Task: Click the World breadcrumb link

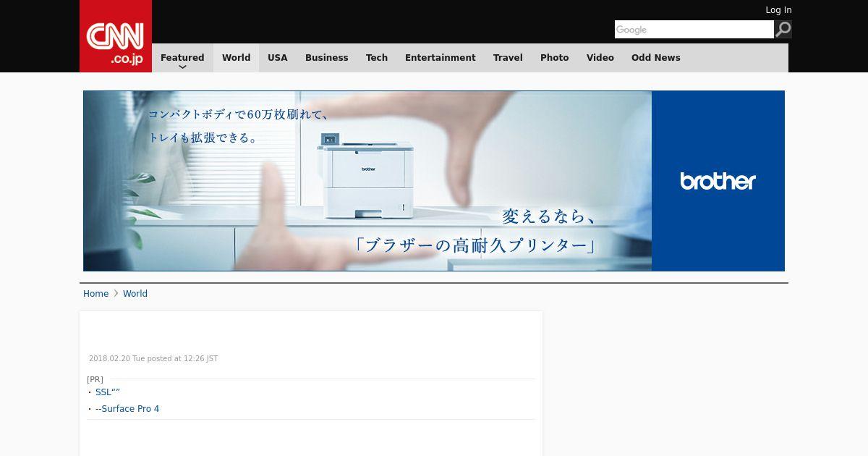Action: (135, 294)
